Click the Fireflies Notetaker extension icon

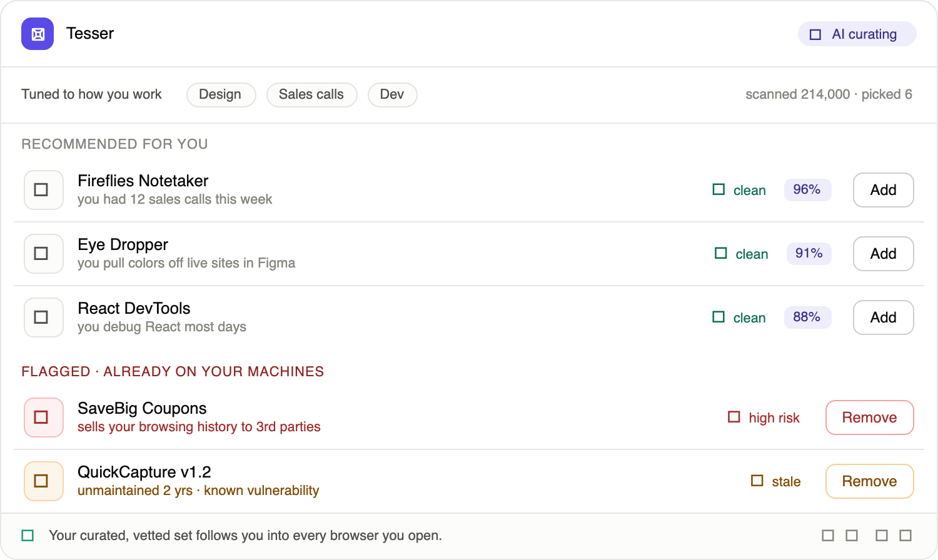pyautogui.click(x=44, y=190)
